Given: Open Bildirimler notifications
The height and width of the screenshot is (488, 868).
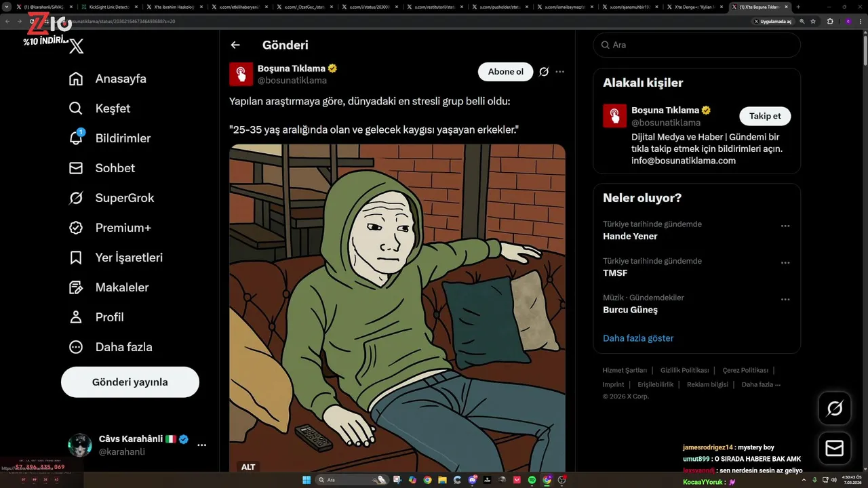Looking at the screenshot, I should point(110,138).
